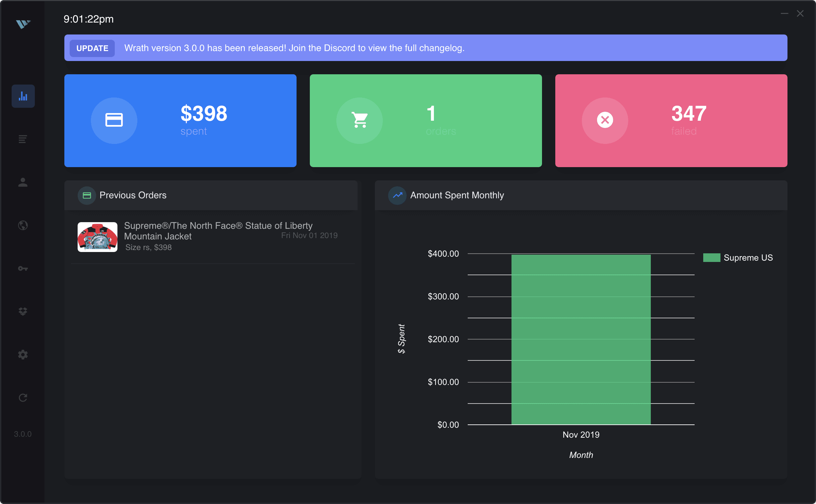Click the Amount Spent Monthly chart icon
816x504 pixels.
397,195
